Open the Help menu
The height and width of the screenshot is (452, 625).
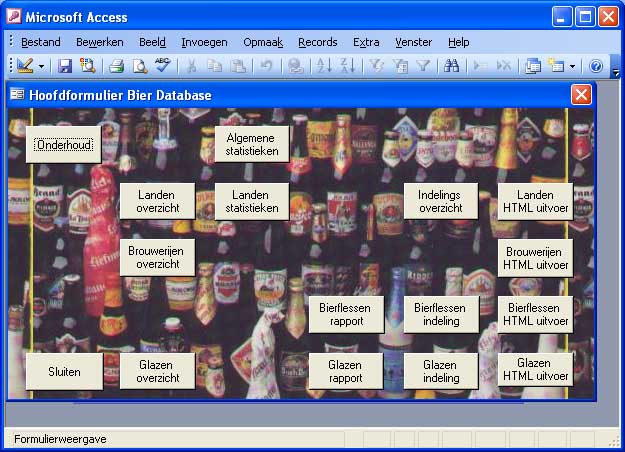tap(458, 42)
